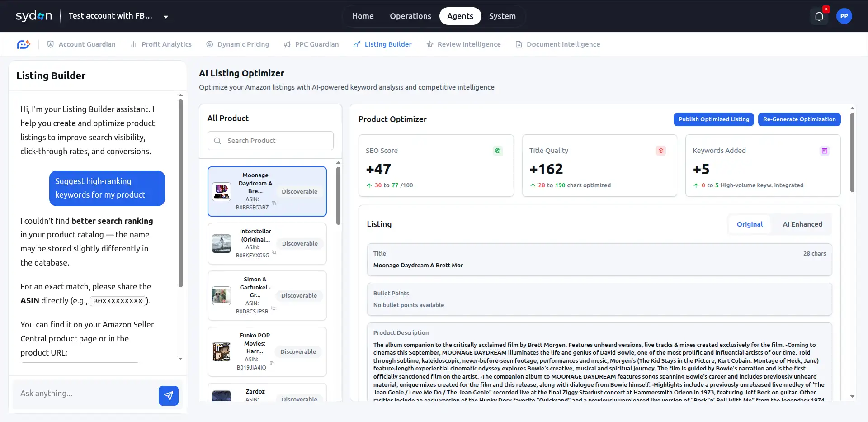Open Listing Builder agent

click(382, 44)
